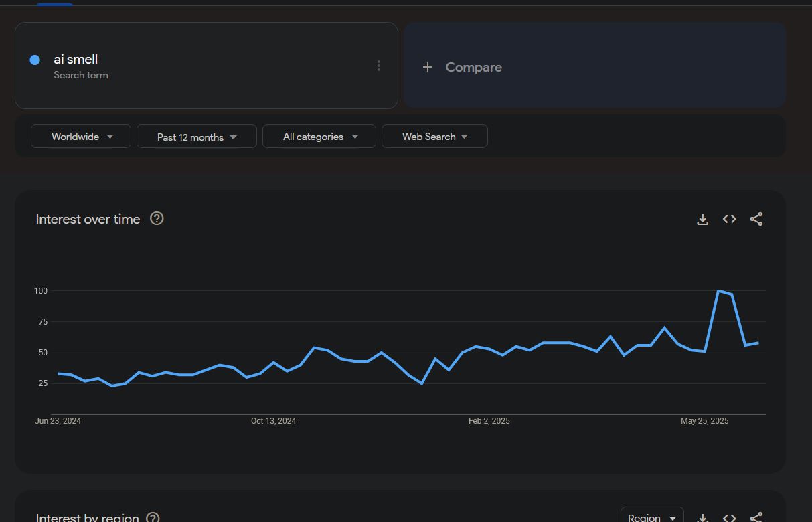
Task: Open the All categories dropdown
Action: [x=319, y=137]
